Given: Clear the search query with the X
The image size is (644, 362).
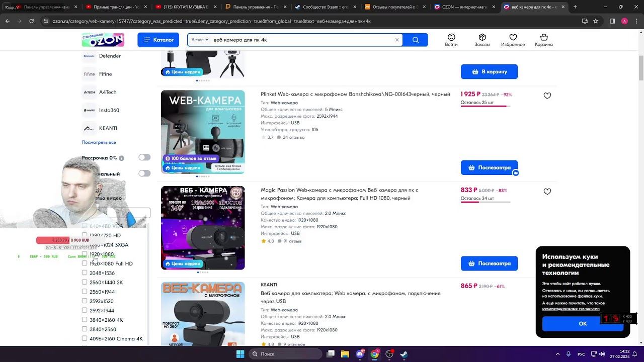Looking at the screenshot, I should [x=397, y=40].
